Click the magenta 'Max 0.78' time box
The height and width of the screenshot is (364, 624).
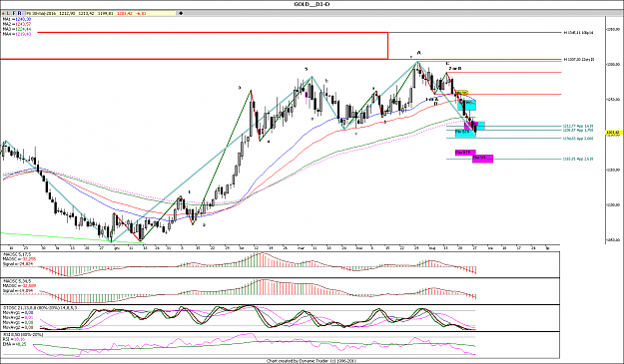[x=465, y=153]
